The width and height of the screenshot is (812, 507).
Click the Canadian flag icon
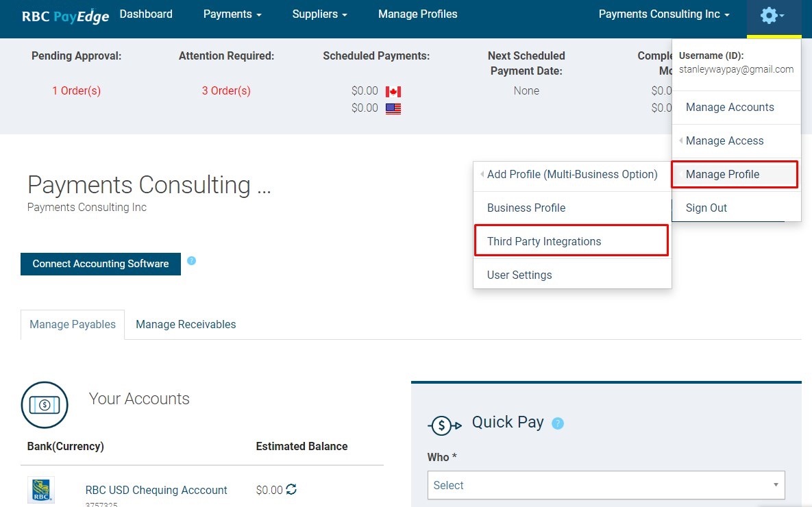(393, 92)
